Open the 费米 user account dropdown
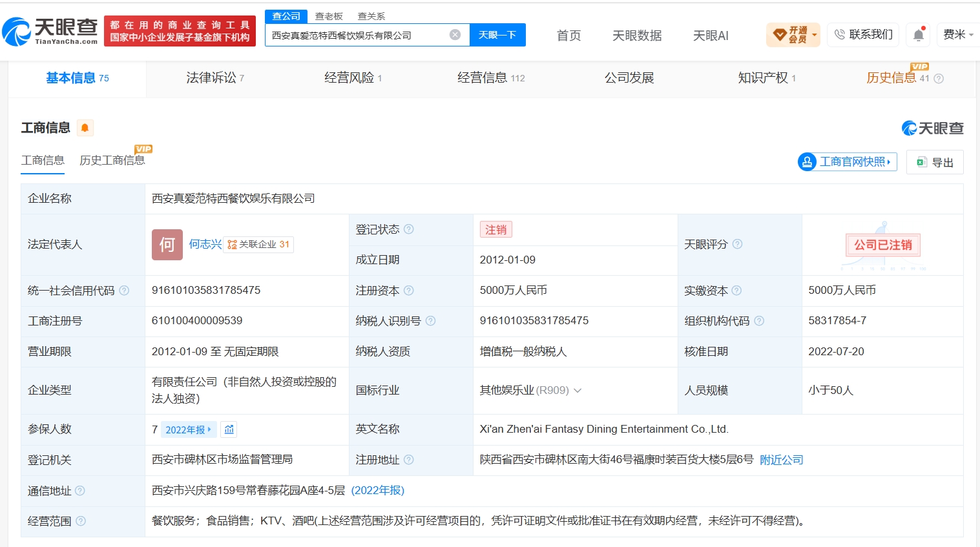Image resolution: width=980 pixels, height=547 pixels. [x=958, y=35]
